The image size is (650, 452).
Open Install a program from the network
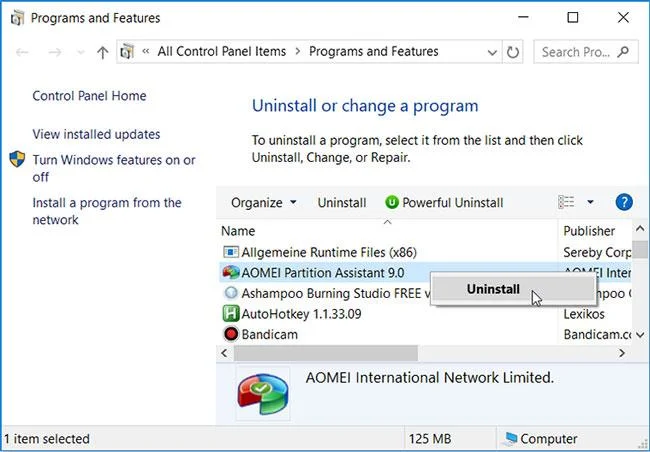tap(107, 211)
